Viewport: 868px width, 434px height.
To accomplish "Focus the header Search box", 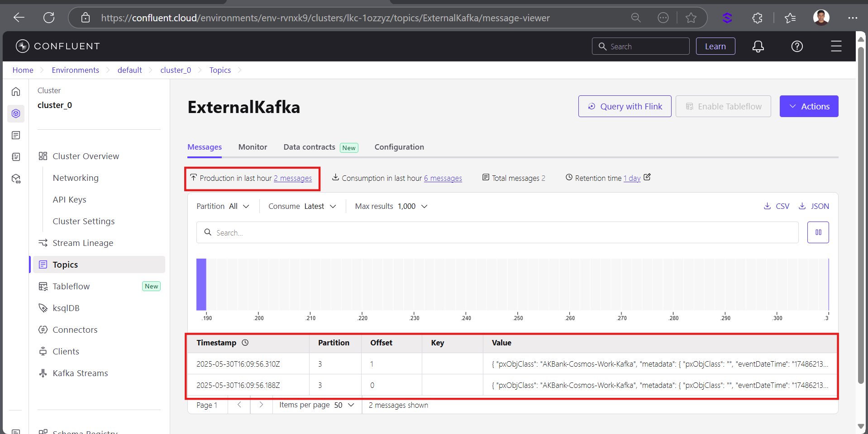I will point(640,46).
